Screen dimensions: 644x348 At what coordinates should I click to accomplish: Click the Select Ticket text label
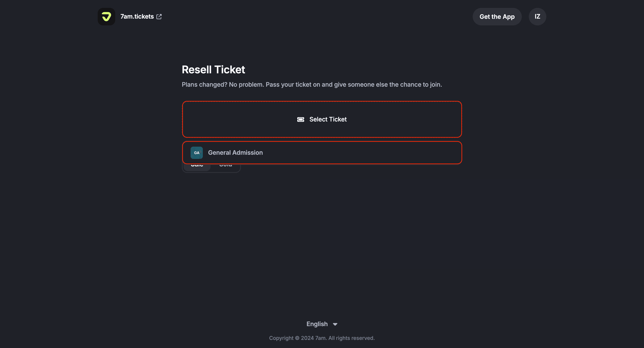(328, 120)
